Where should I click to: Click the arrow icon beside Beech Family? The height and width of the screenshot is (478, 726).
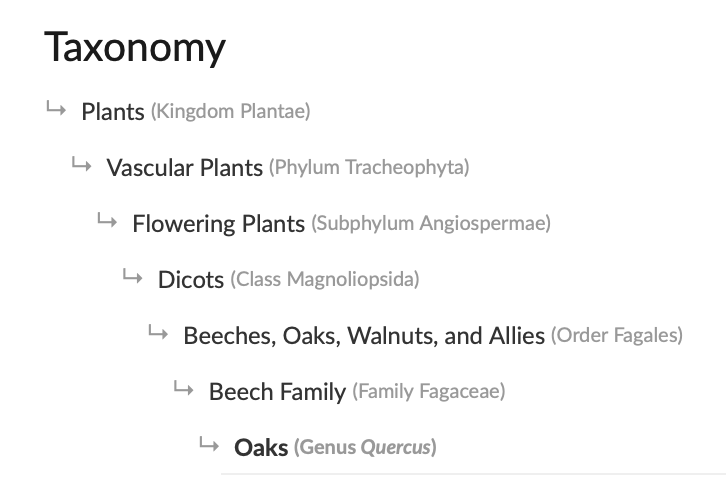(x=183, y=389)
